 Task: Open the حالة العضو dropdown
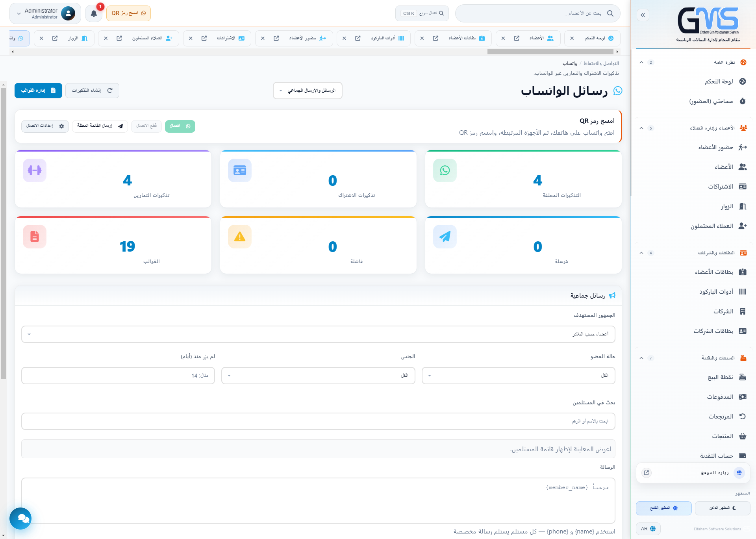pos(518,376)
